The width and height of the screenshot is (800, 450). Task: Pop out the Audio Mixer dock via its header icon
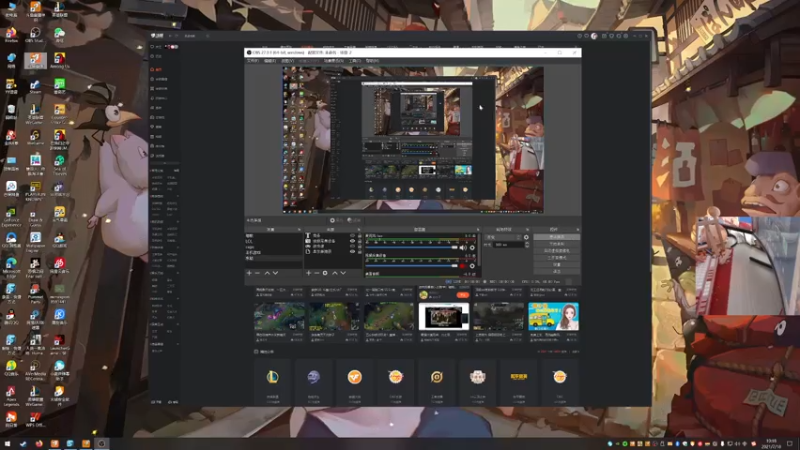478,230
